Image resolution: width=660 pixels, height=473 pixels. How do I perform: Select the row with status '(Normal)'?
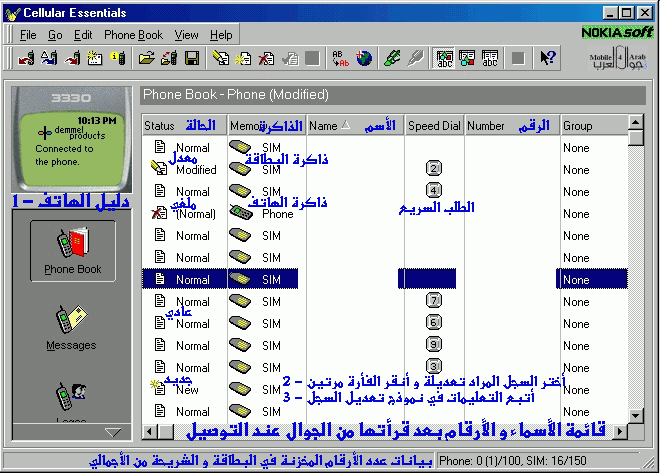pyautogui.click(x=385, y=214)
